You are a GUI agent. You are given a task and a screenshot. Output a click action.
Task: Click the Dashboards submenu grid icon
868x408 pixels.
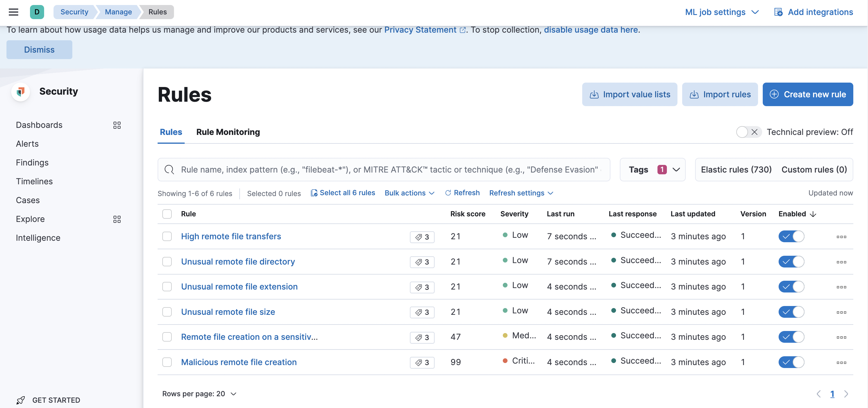(x=117, y=125)
